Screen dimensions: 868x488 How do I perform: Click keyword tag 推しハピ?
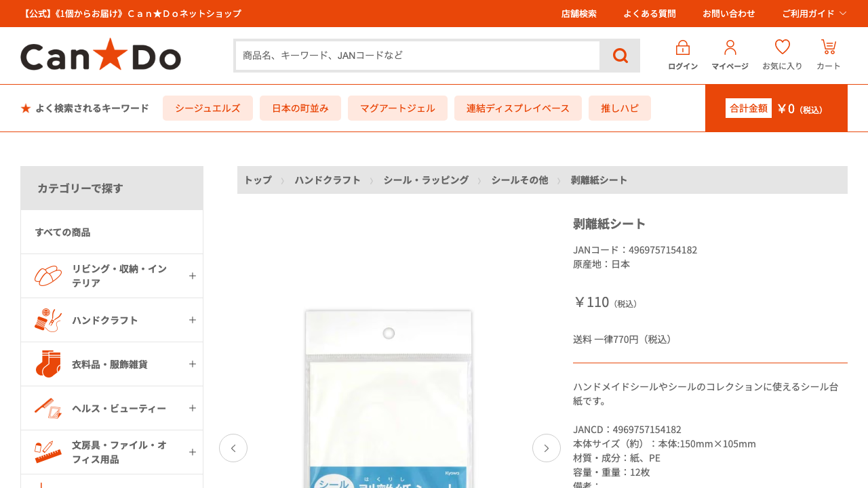[620, 108]
